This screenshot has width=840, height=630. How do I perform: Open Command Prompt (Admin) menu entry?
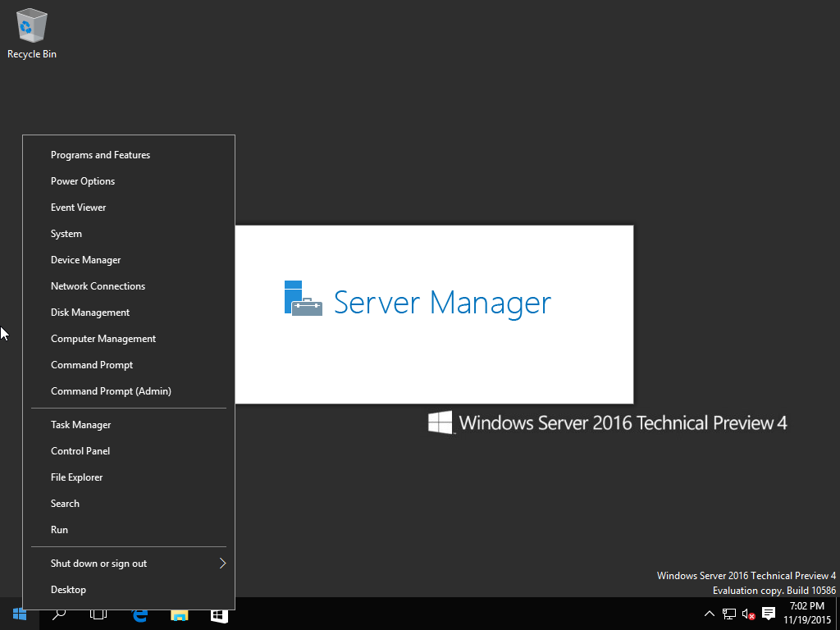(111, 391)
